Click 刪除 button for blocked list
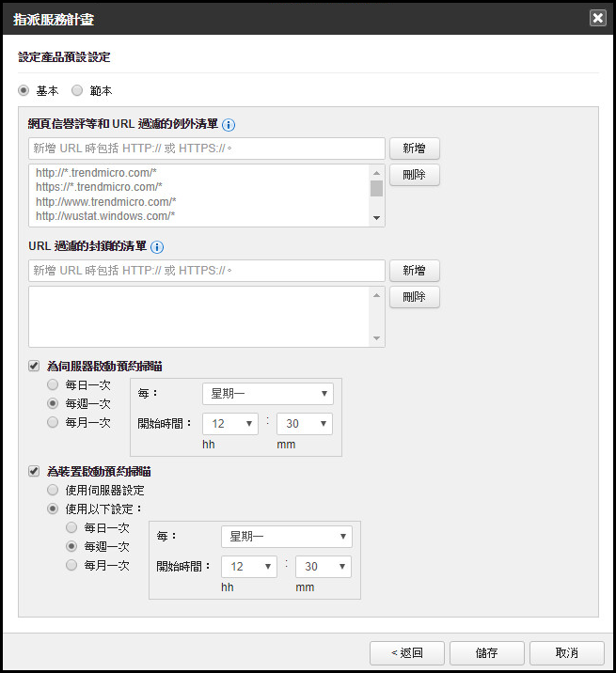The width and height of the screenshot is (616, 673). pos(414,297)
